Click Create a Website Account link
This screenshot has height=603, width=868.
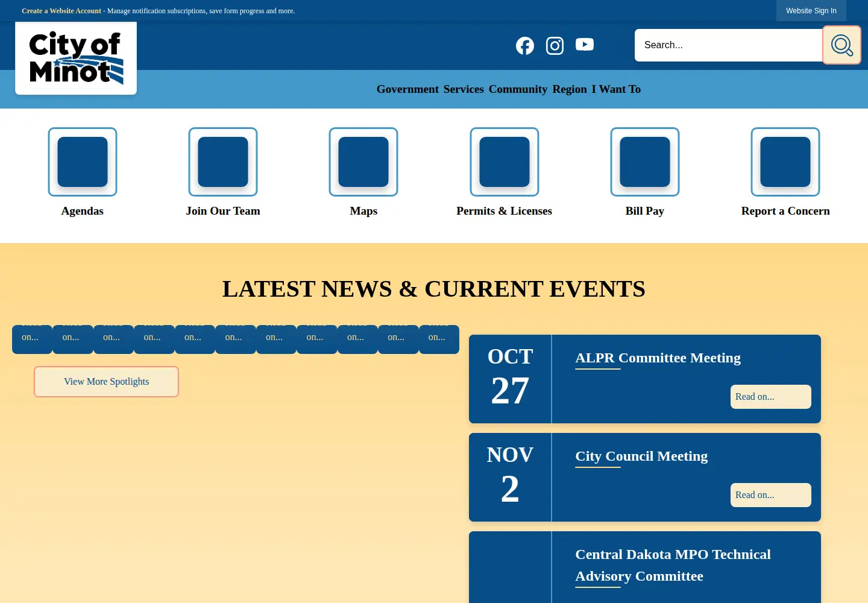[x=61, y=11]
